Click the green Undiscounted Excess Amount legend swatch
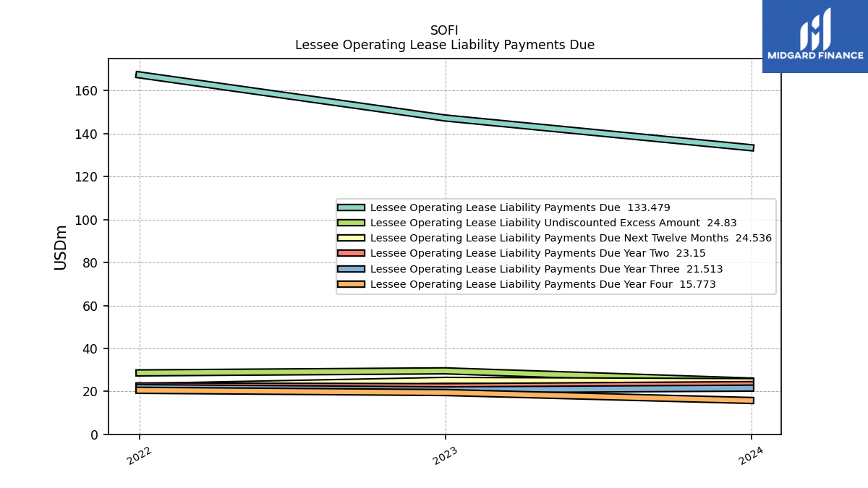The height and width of the screenshot is (488, 868). click(351, 223)
